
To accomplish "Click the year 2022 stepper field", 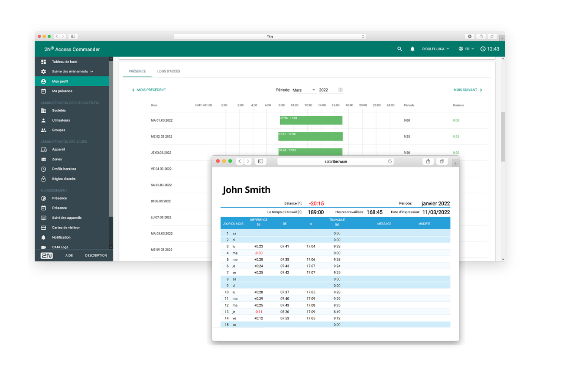I will click(x=330, y=90).
